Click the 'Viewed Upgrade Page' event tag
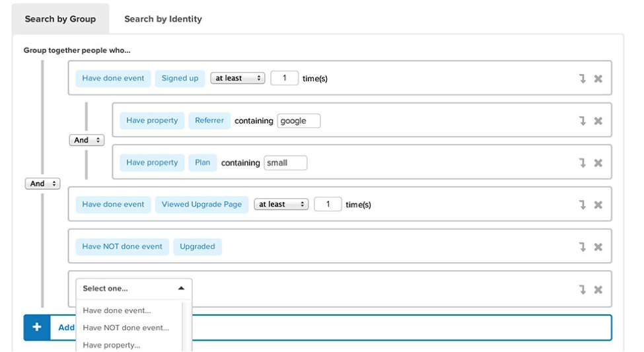This screenshot has width=644, height=352. coord(201,204)
